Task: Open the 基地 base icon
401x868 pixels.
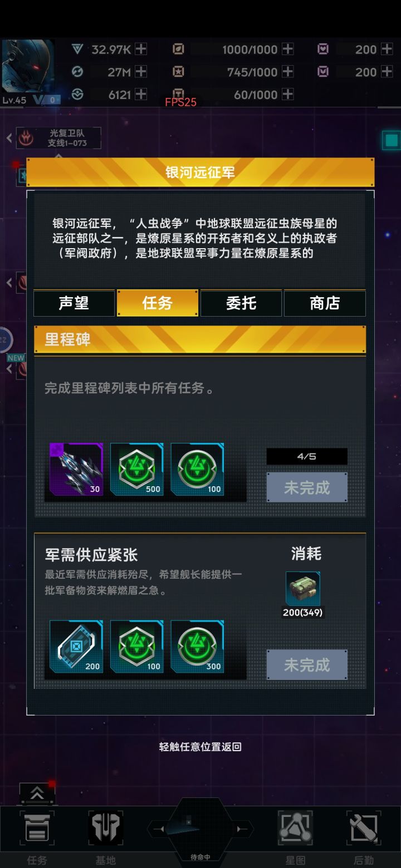Action: 106,828
